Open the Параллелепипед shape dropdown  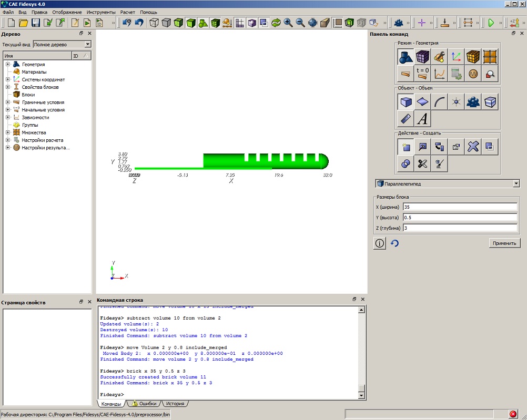[x=516, y=183]
